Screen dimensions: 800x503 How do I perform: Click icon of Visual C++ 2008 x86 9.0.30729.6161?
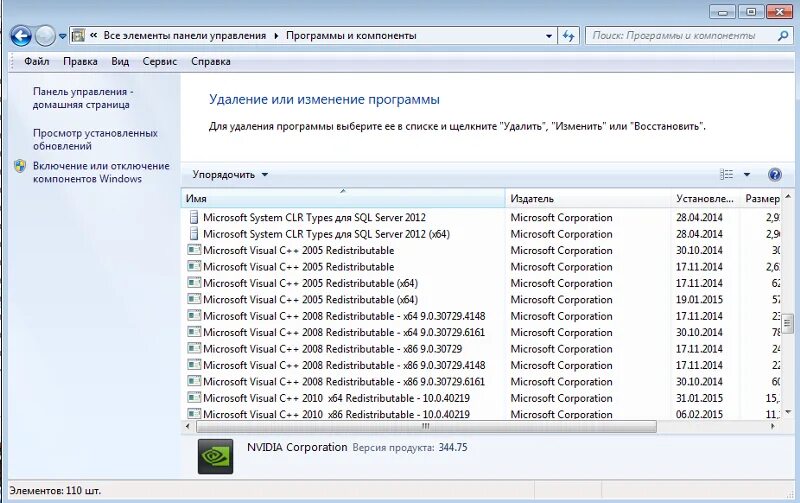194,381
